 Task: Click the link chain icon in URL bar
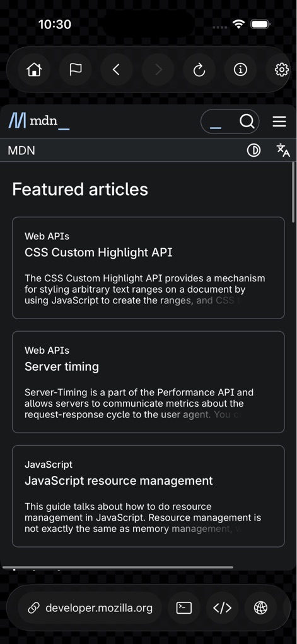[33, 608]
